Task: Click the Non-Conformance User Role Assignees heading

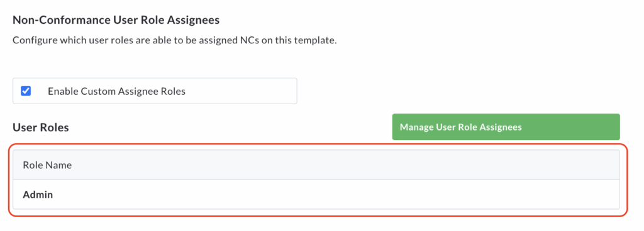Action: pyautogui.click(x=116, y=19)
